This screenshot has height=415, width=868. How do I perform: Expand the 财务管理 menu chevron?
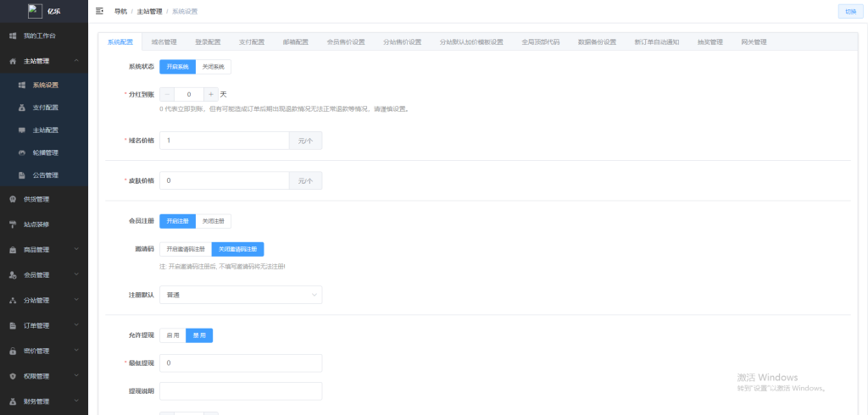[76, 401]
